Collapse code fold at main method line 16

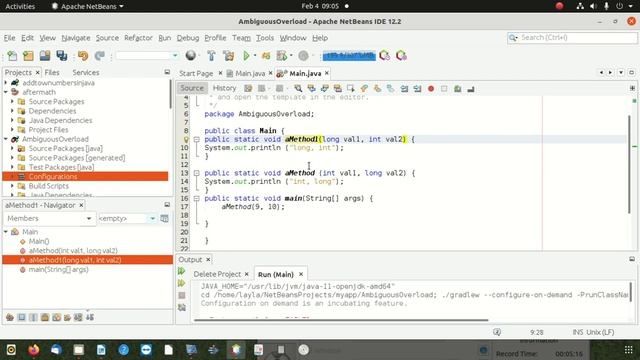[196, 198]
